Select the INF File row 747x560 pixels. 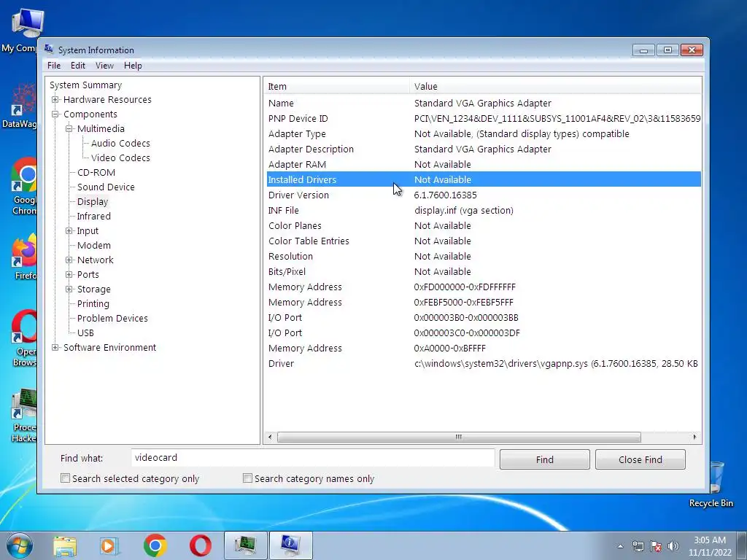[484, 211]
